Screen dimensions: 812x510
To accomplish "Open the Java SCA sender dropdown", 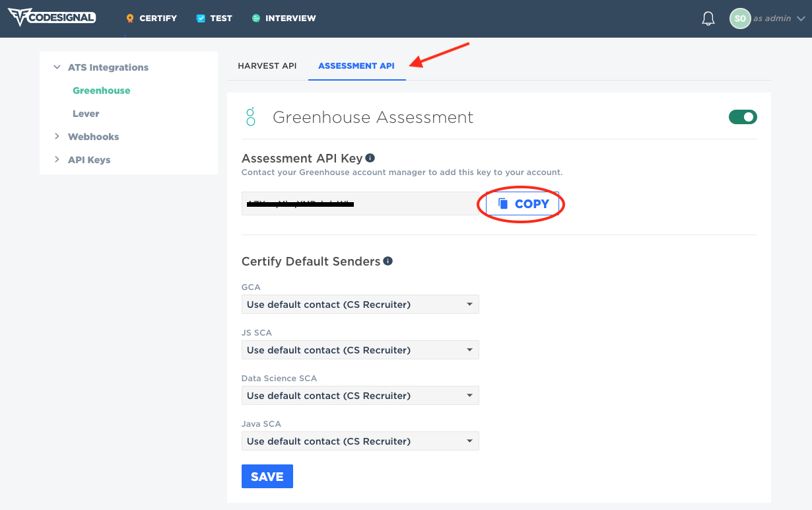I will [360, 441].
